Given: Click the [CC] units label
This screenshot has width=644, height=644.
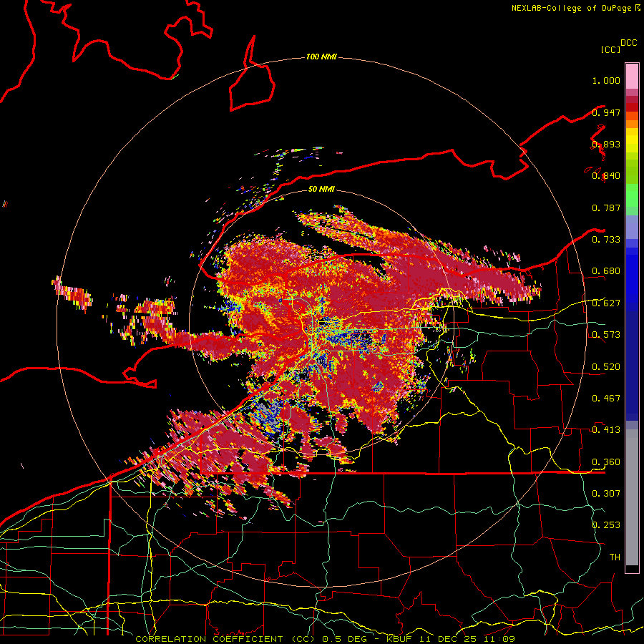Looking at the screenshot, I should click(x=610, y=49).
